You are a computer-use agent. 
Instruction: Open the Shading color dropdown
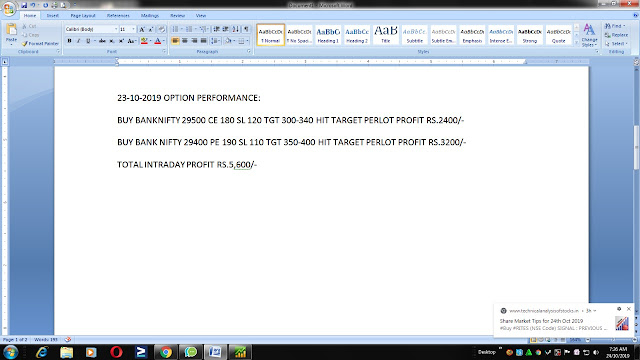point(234,41)
